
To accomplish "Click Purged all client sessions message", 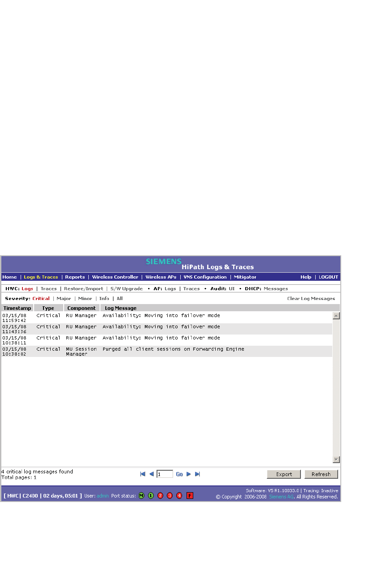I will click(x=174, y=349).
